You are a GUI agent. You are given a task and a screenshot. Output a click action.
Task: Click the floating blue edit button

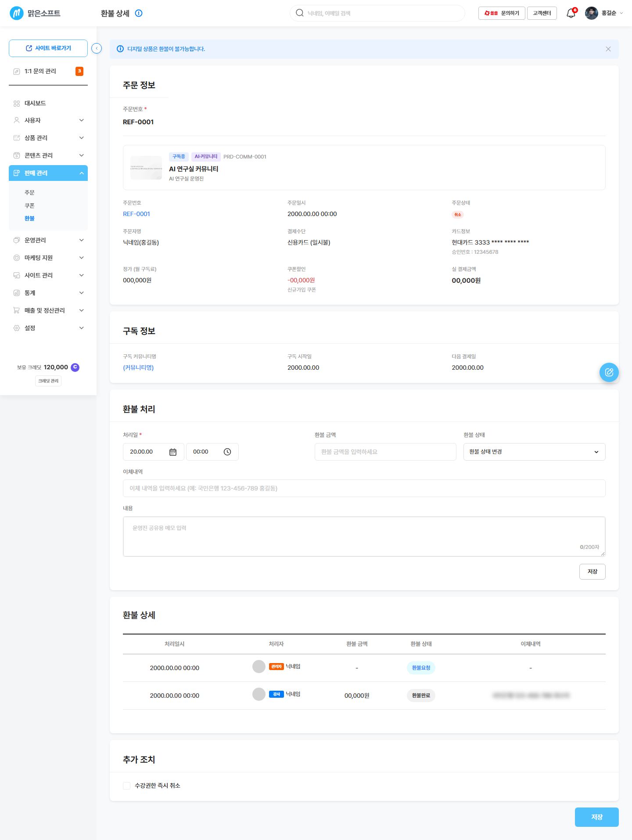tap(609, 372)
